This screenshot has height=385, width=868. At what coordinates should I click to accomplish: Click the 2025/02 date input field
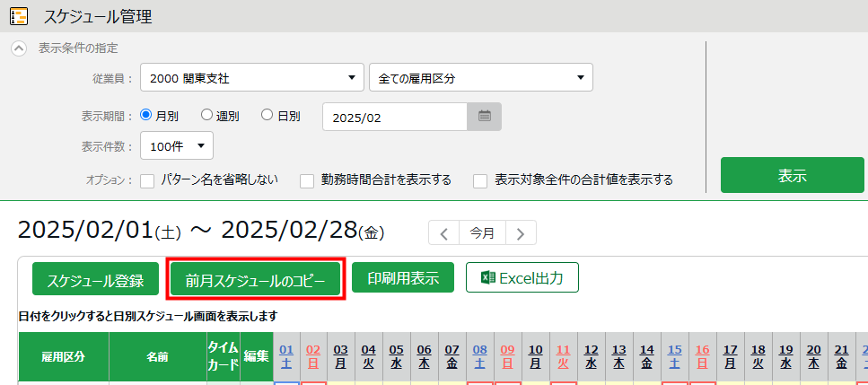coord(394,117)
